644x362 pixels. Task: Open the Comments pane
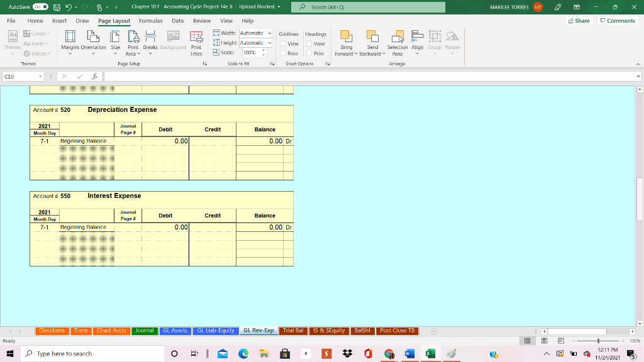618,21
